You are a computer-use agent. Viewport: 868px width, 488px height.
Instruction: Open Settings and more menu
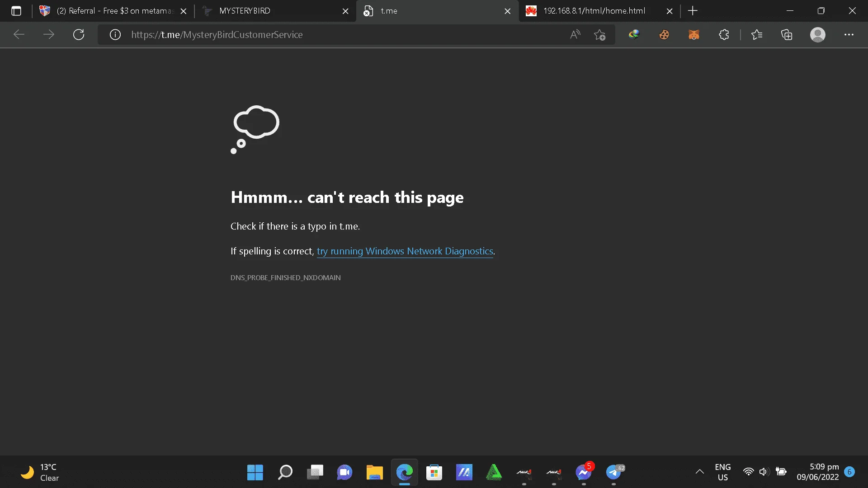pos(849,35)
